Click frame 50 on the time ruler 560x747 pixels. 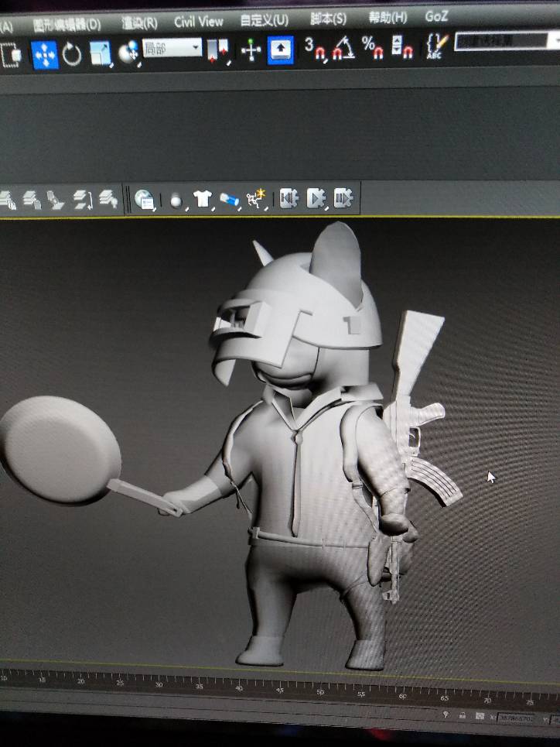pos(320,692)
